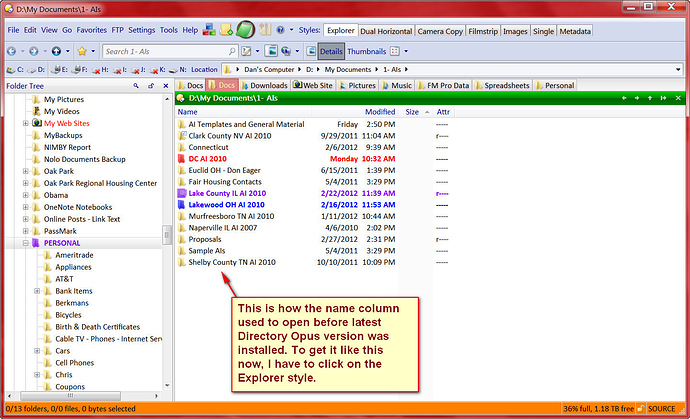Open the File menu

coord(13,30)
